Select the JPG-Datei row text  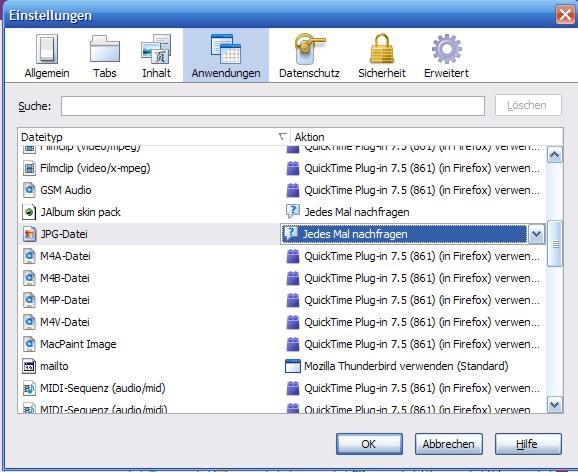64,234
